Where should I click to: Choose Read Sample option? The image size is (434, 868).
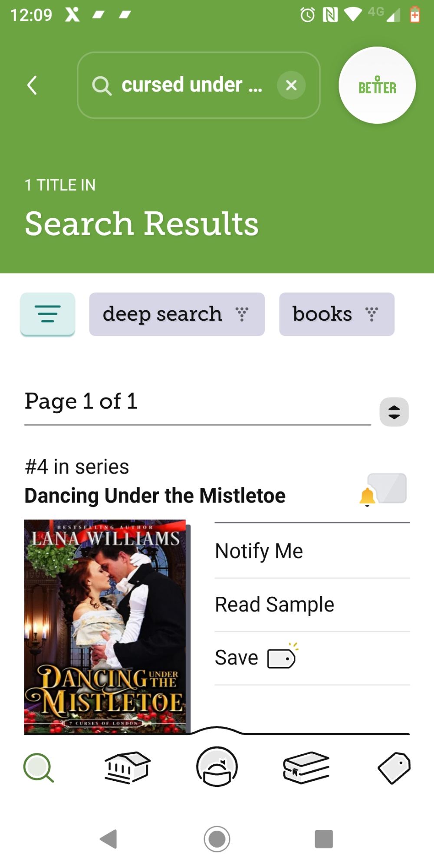click(275, 605)
